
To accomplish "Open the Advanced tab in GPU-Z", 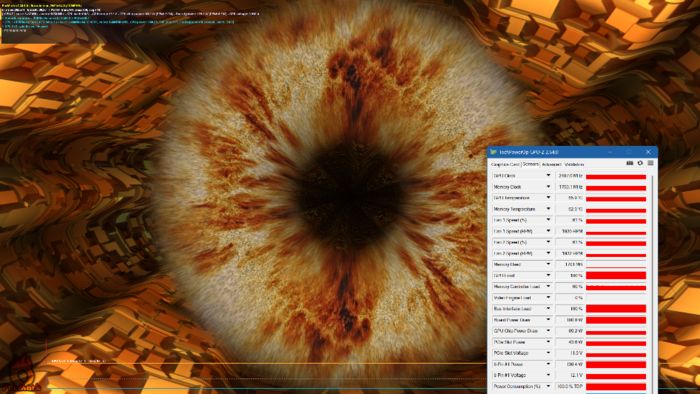I will (551, 165).
